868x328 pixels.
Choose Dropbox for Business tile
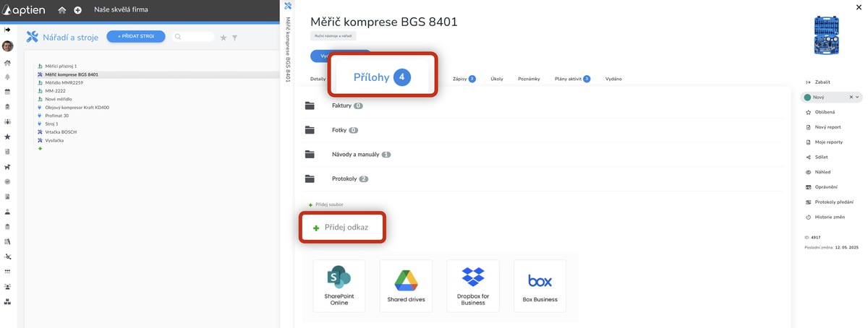[x=473, y=286]
